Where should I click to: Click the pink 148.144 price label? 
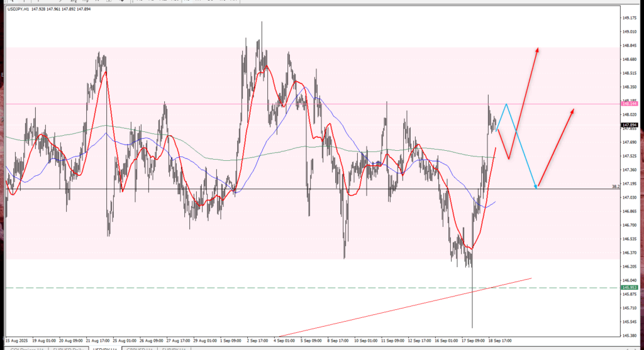[x=629, y=104]
